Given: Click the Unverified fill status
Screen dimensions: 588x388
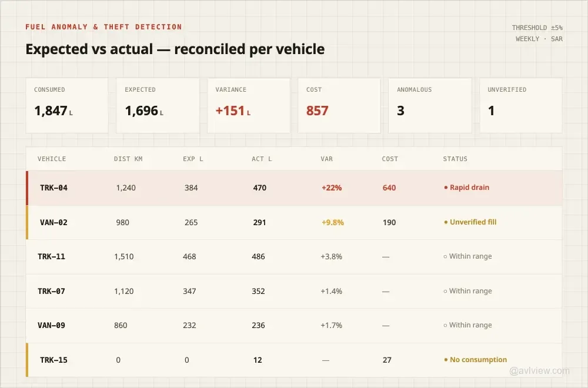Looking at the screenshot, I should 470,222.
